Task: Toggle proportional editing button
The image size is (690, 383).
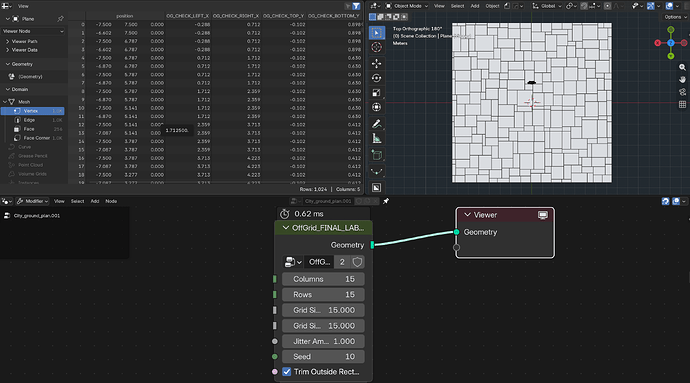Action: click(608, 6)
